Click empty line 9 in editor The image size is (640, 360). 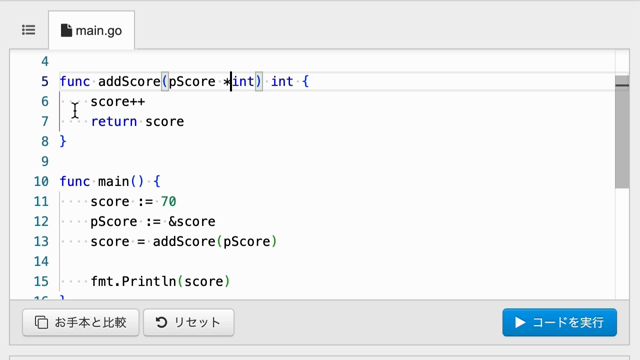pyautogui.click(x=337, y=162)
